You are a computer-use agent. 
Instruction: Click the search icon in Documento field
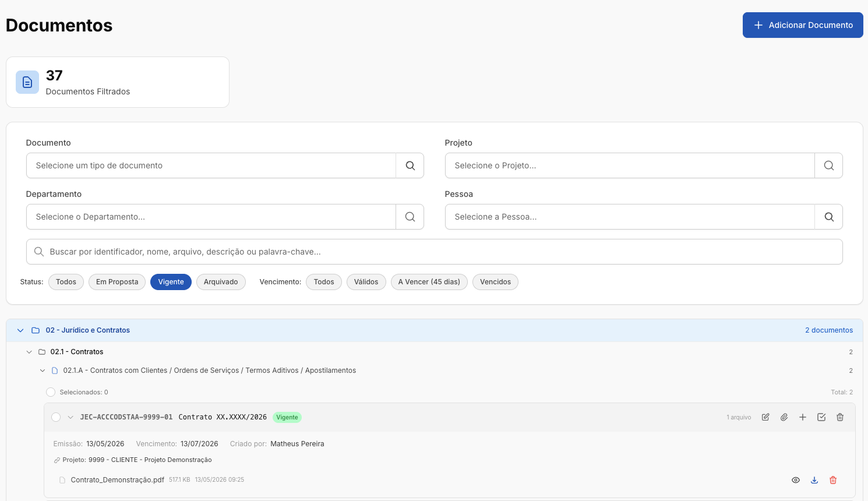pyautogui.click(x=410, y=165)
